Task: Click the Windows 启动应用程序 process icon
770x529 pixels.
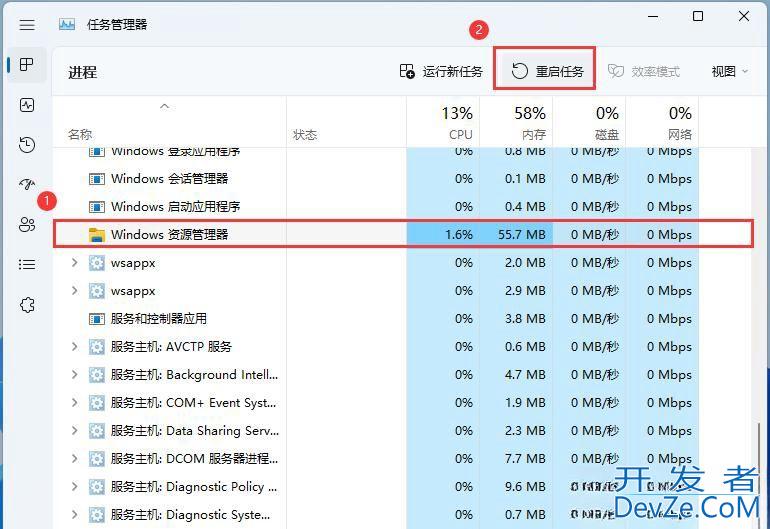Action: (97, 207)
